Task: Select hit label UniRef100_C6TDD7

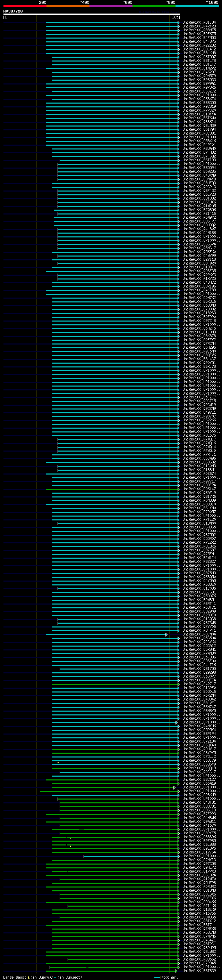Action: [199, 57]
